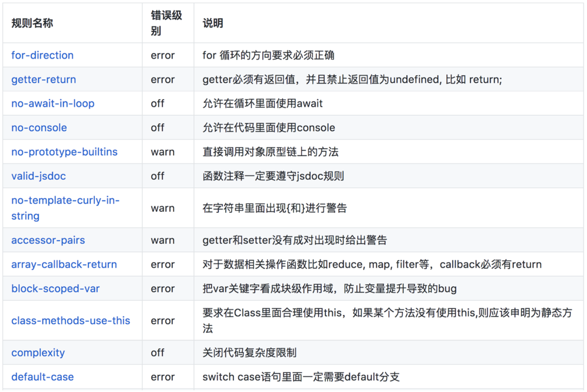
Task: Select the warn level cell for accessor-pairs
Action: 162,240
